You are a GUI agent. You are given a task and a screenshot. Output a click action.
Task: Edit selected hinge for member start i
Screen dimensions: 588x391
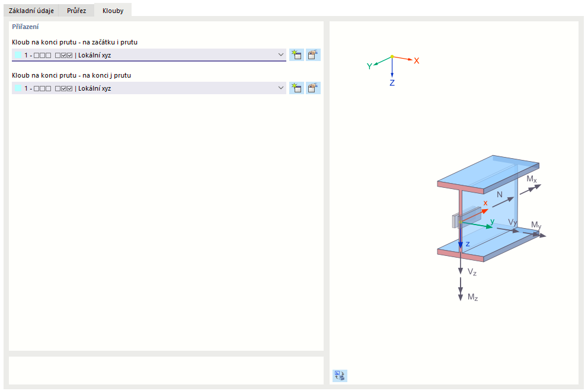point(313,55)
